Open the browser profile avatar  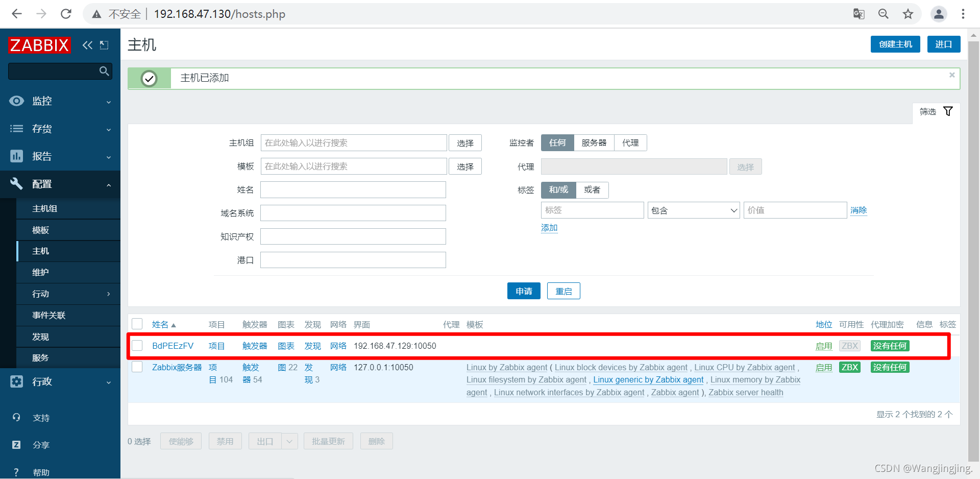[939, 14]
